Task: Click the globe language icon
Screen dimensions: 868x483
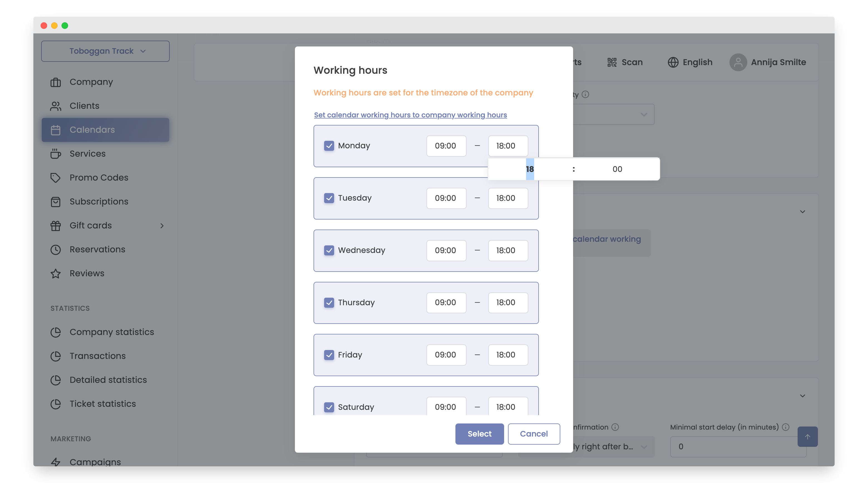Action: coord(673,62)
